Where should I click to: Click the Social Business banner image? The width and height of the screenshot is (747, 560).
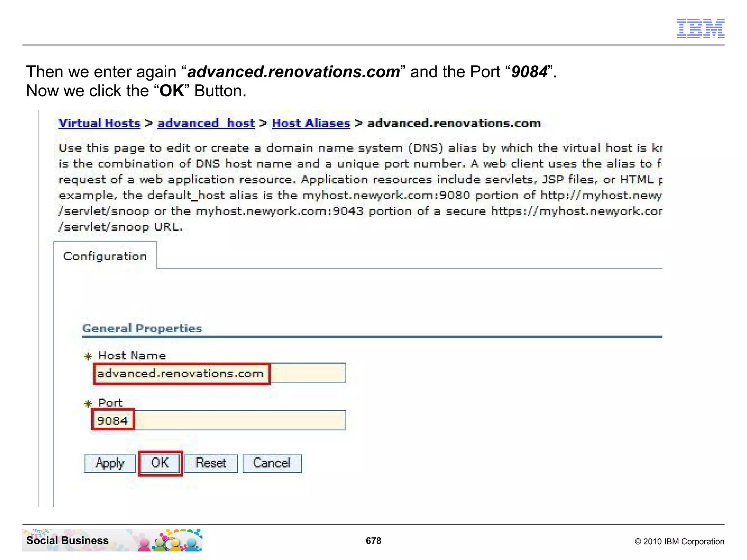click(112, 540)
